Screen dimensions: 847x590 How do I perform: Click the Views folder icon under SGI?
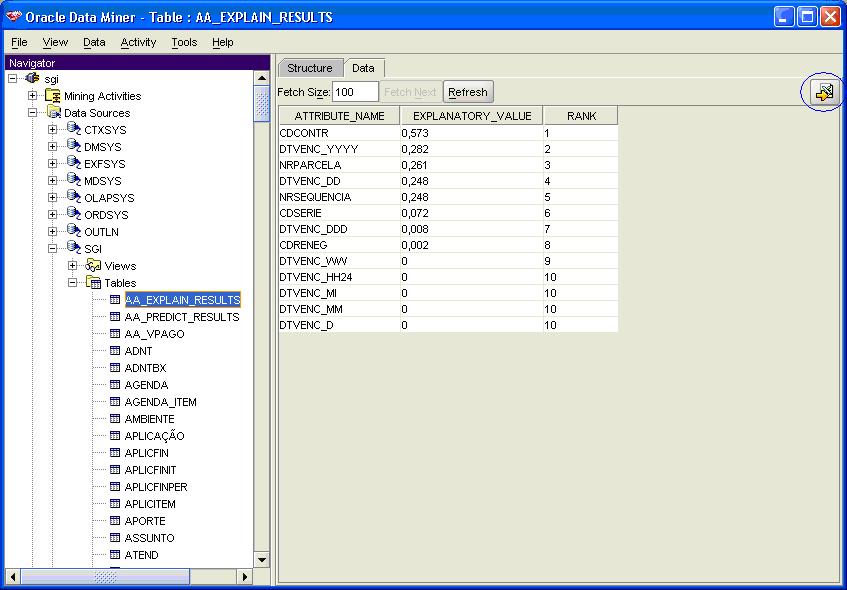[93, 266]
